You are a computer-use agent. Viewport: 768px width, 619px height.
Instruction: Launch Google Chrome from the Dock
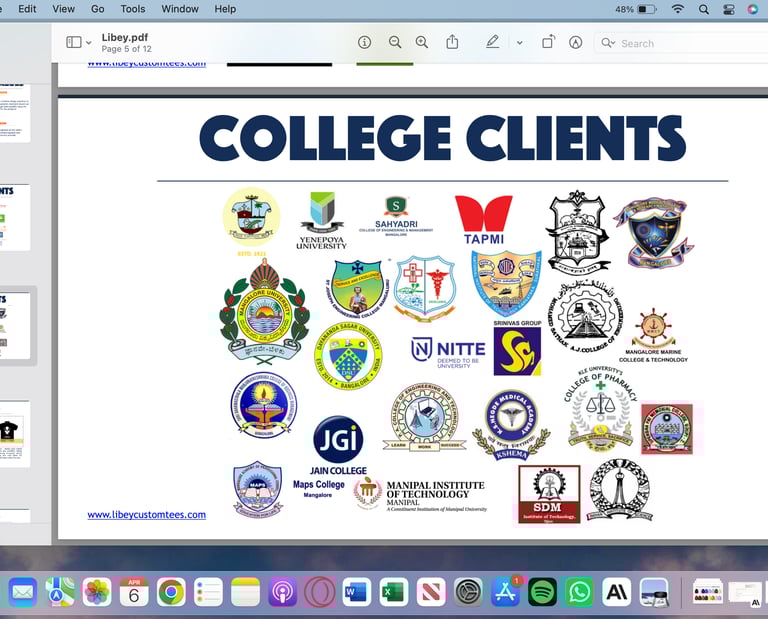tap(171, 592)
